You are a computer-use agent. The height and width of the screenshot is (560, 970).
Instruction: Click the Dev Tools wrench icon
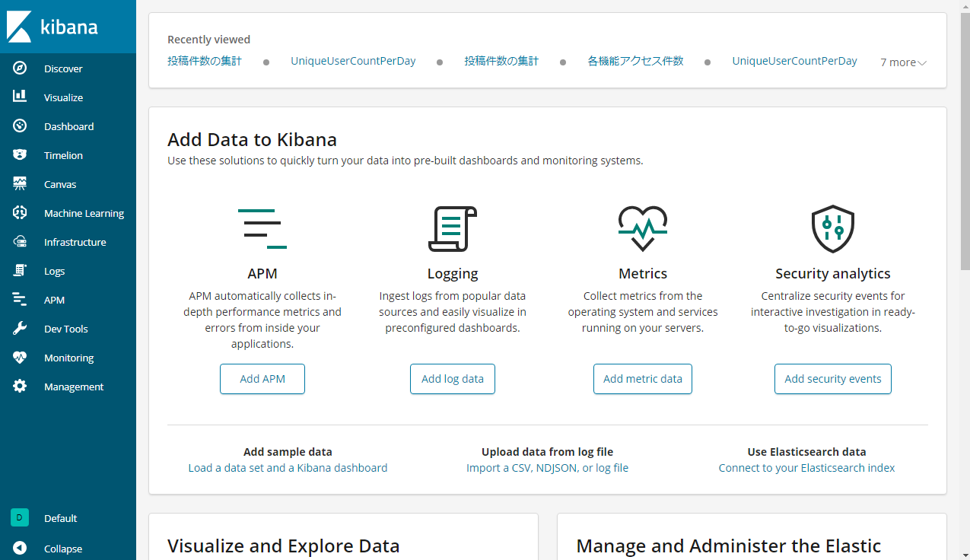[19, 328]
